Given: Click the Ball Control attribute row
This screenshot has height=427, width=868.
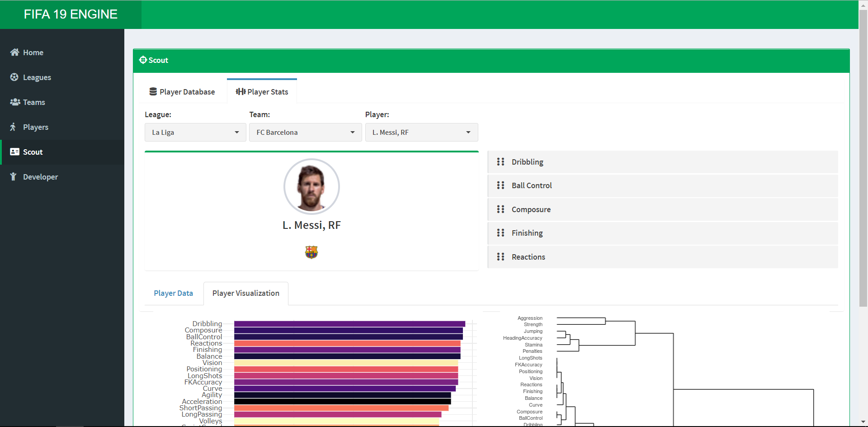Looking at the screenshot, I should pyautogui.click(x=663, y=185).
